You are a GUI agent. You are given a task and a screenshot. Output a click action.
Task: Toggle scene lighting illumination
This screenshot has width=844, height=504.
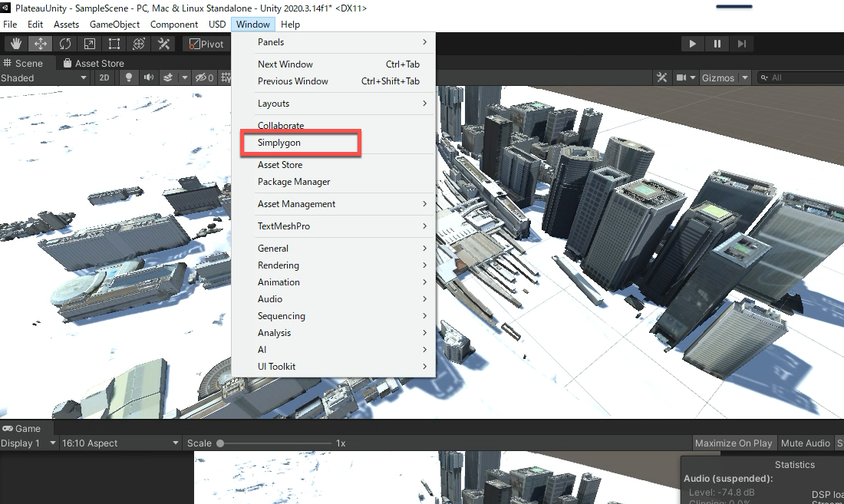click(x=128, y=77)
